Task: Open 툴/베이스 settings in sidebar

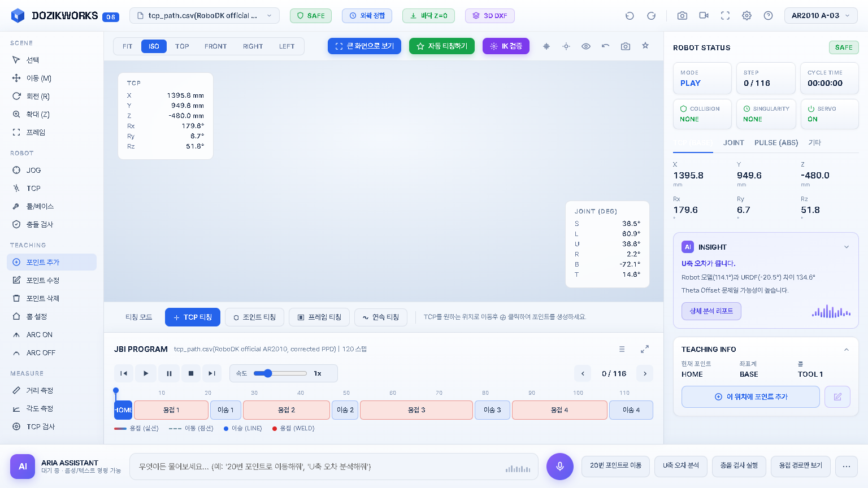Action: 51,206
